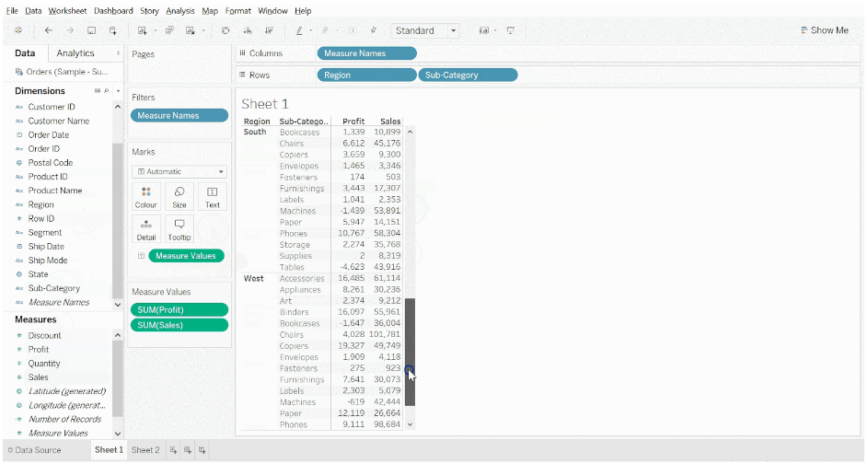
Task: Click the SUM(Profit) measure pill
Action: click(179, 310)
